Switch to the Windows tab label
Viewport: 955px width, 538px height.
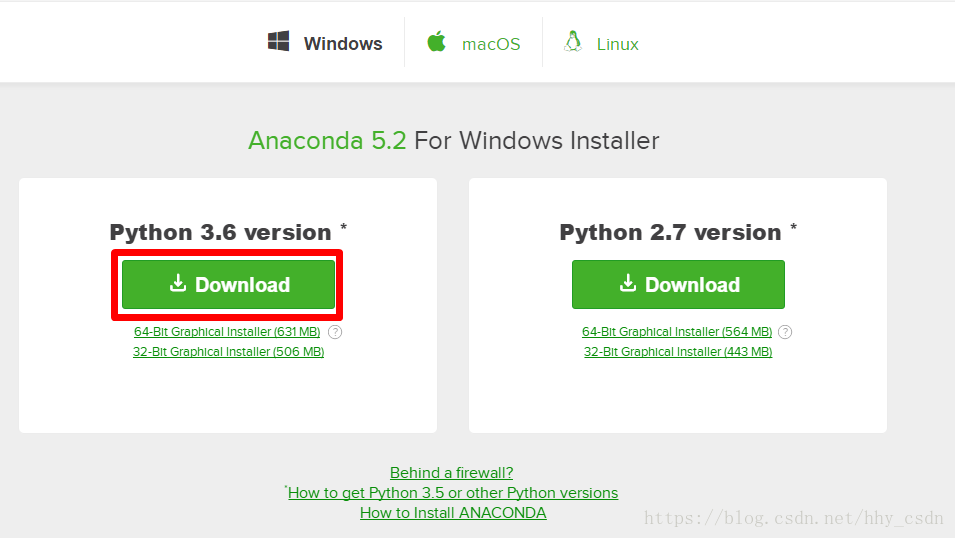pyautogui.click(x=343, y=44)
